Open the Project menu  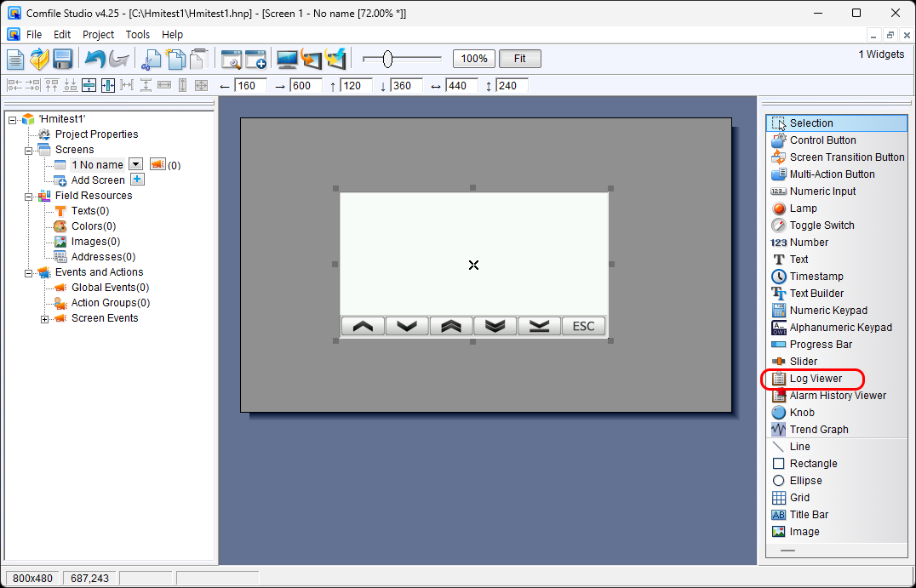click(x=98, y=35)
